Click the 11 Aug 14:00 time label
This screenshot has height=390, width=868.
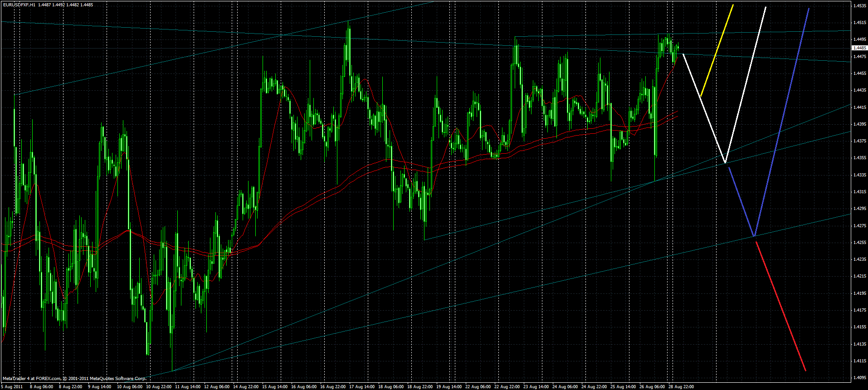[x=188, y=387]
